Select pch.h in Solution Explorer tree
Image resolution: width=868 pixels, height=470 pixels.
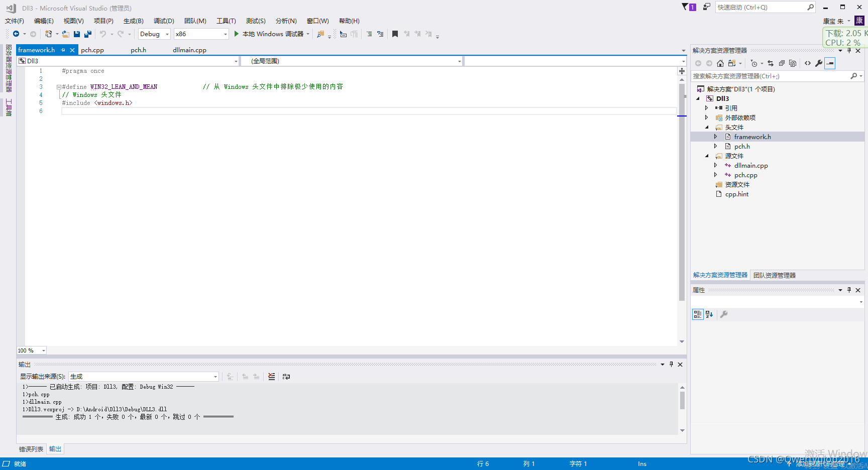tap(742, 146)
